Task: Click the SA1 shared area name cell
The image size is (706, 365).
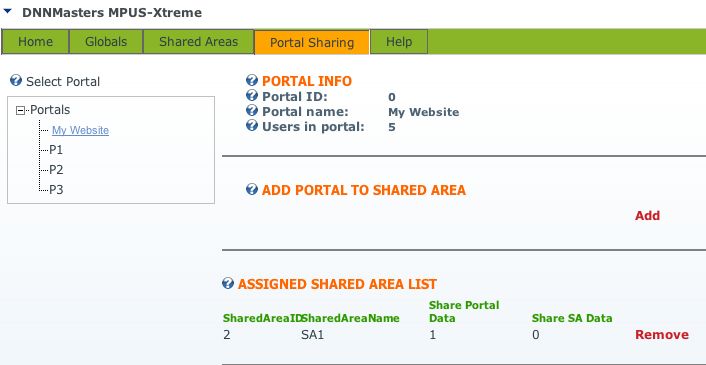Action: [x=312, y=335]
